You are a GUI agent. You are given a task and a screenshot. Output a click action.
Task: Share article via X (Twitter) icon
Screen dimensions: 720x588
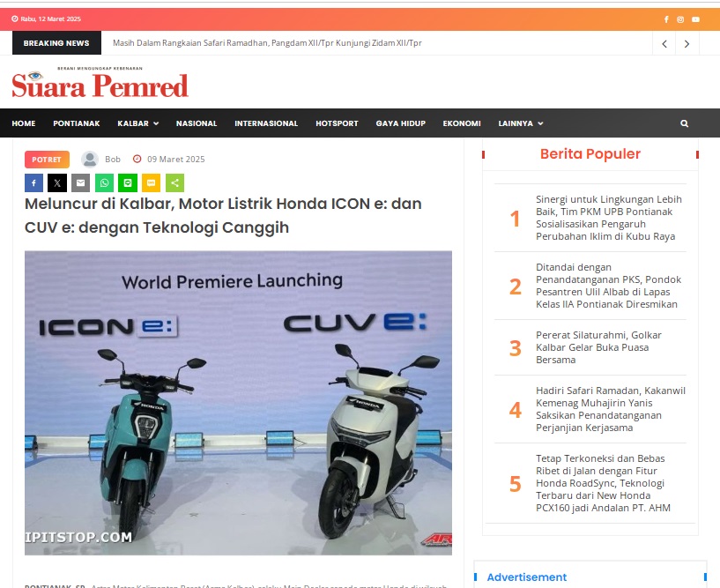(57, 182)
